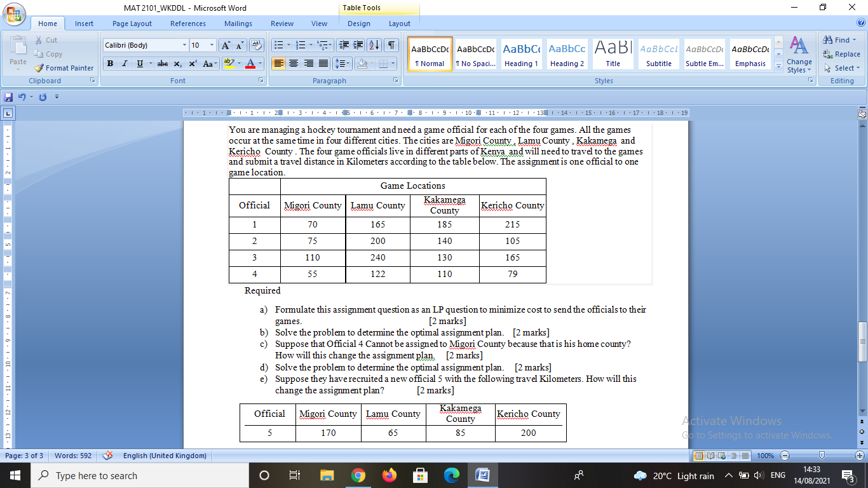Apply text highlight color
This screenshot has height=488, width=868.
tap(231, 64)
